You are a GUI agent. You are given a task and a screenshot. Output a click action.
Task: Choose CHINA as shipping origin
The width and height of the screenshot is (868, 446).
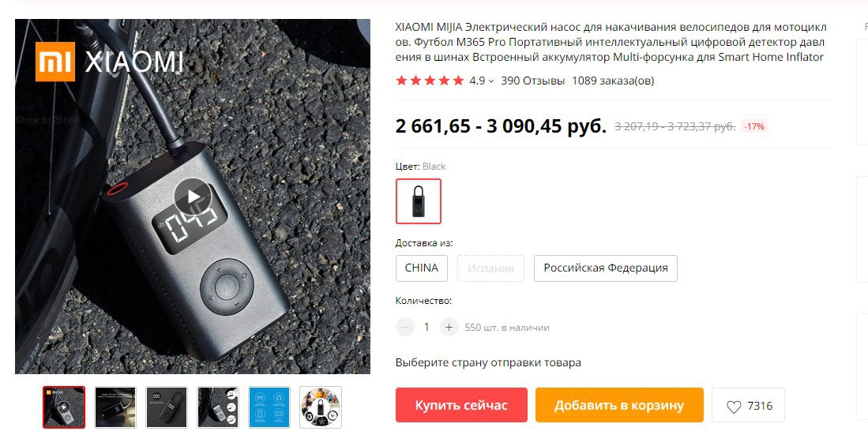[x=421, y=268]
